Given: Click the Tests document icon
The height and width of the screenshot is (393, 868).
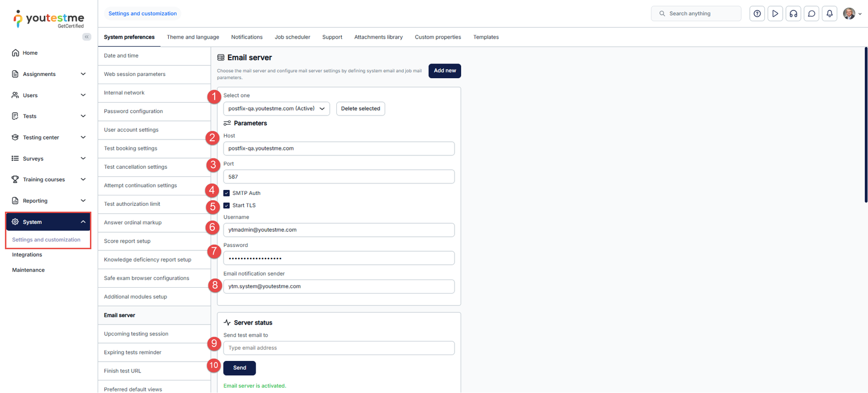Looking at the screenshot, I should click(15, 116).
